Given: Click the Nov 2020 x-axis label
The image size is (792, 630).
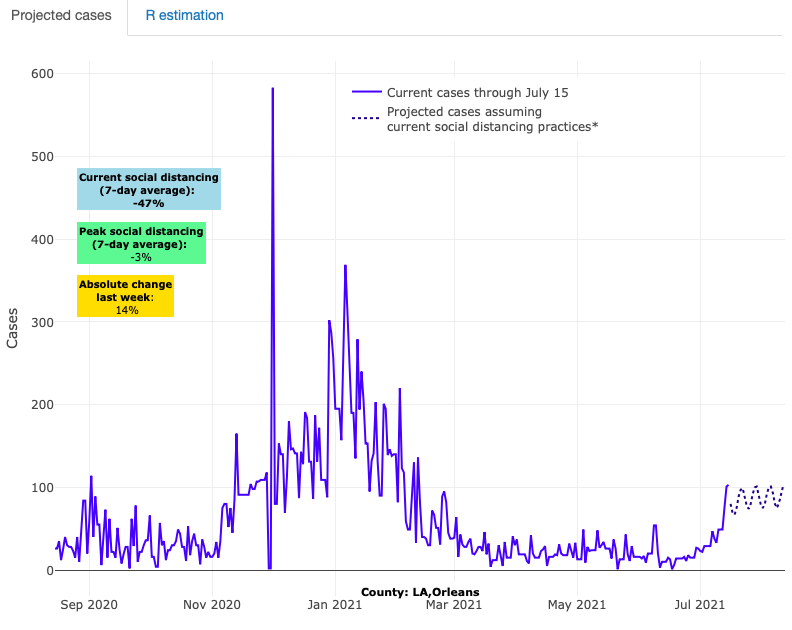Looking at the screenshot, I should pyautogui.click(x=212, y=604).
